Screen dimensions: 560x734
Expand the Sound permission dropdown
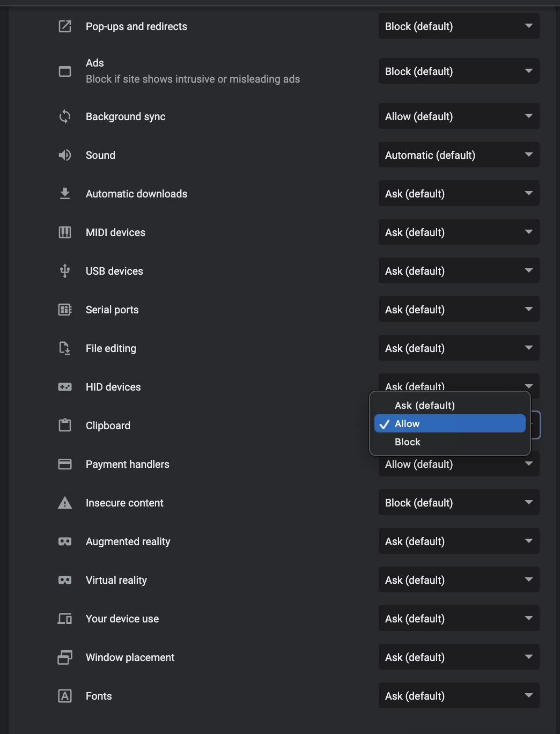pos(459,155)
